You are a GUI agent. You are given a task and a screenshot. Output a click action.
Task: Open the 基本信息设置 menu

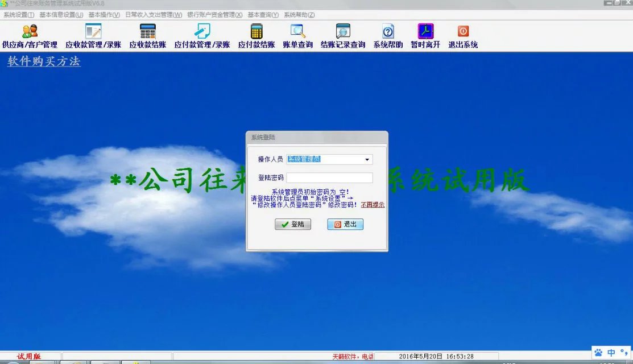tap(61, 14)
